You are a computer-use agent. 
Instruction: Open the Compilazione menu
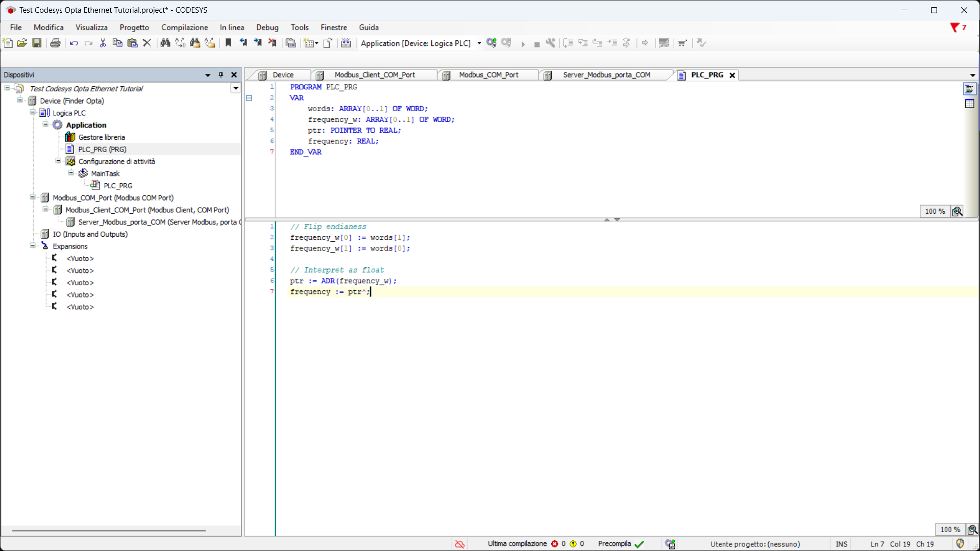[184, 28]
